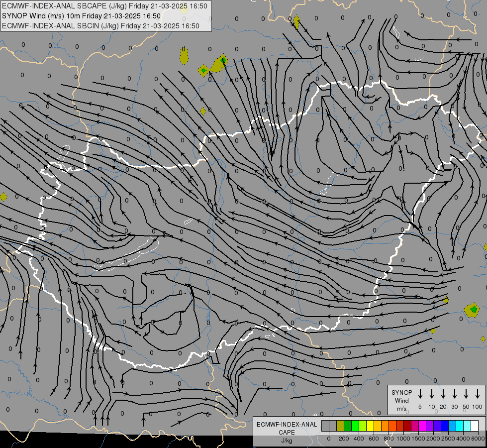
Task: Click the 'm/s' unit in the wind legend
Action: click(401, 409)
